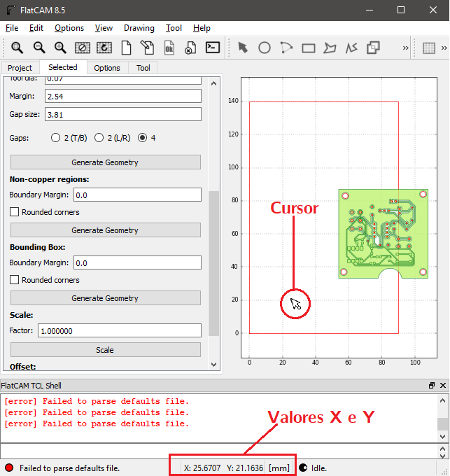
Task: Click the FlatCAM title bar app icon
Action: (x=11, y=10)
